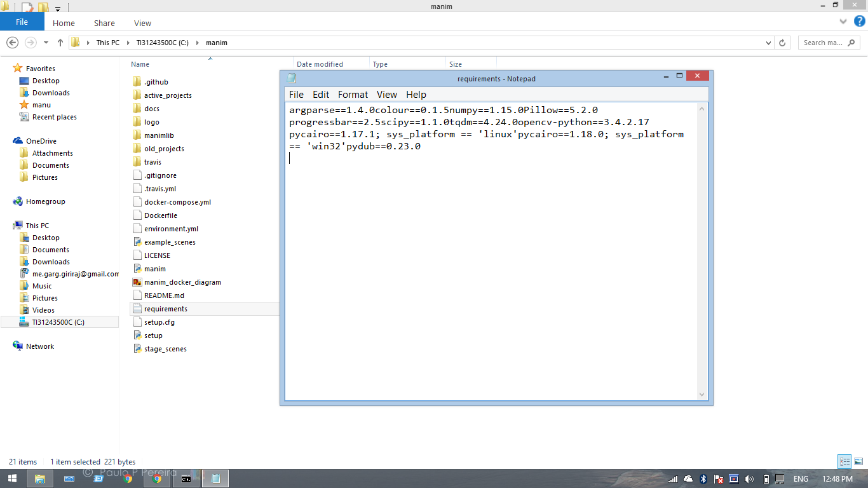Click the Up one level arrow button
This screenshot has height=488, width=868.
tap(60, 43)
